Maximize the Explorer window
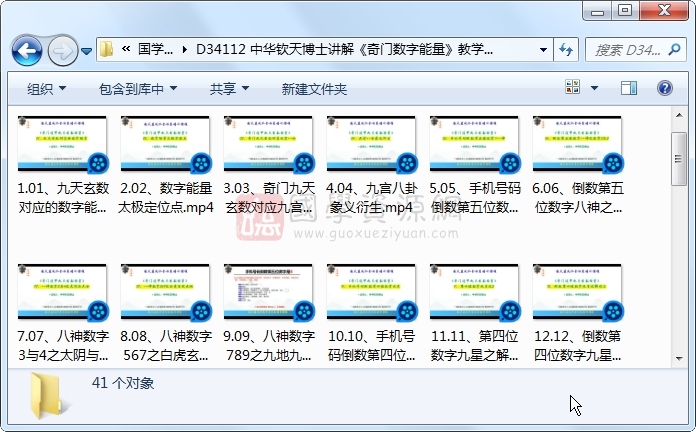 [625, 11]
